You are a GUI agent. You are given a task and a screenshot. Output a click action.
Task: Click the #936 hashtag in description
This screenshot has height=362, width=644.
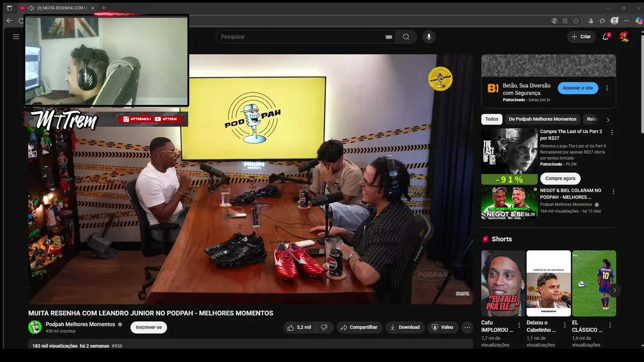(x=117, y=346)
